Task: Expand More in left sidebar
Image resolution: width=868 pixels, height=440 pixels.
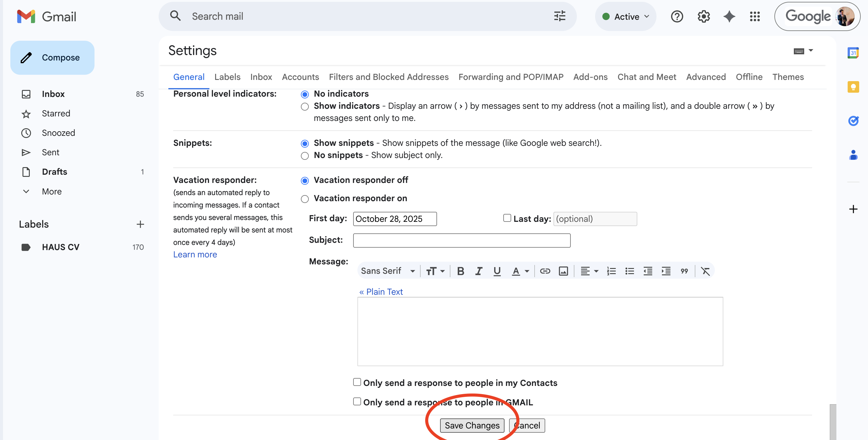Action: pyautogui.click(x=51, y=191)
